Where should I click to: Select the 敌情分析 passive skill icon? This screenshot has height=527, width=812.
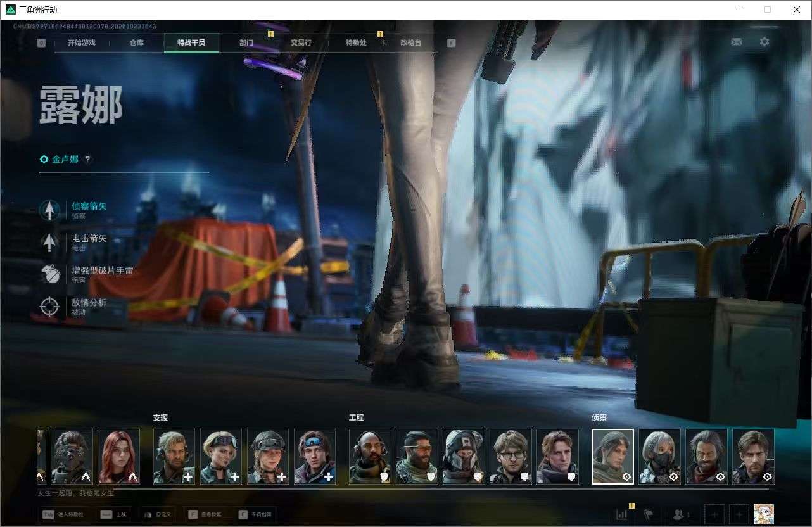49,307
